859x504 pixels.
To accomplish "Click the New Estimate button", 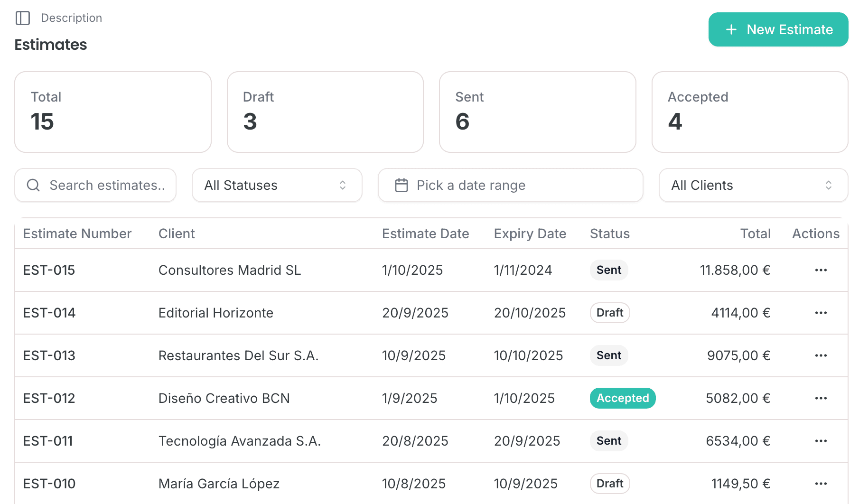I will [778, 29].
